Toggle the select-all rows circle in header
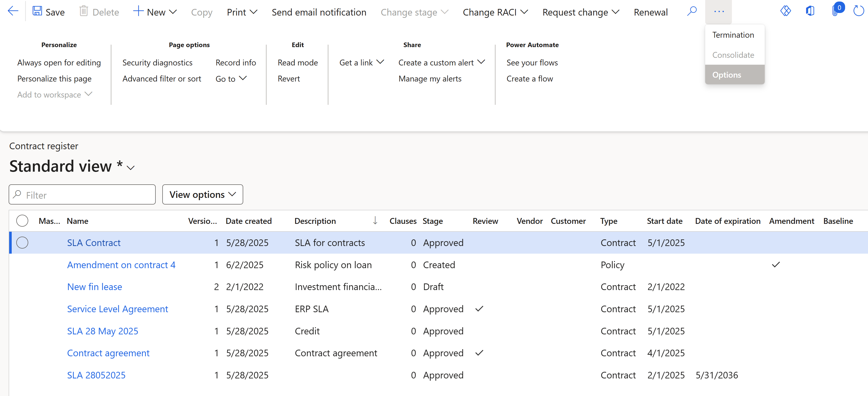This screenshot has width=868, height=396. [x=22, y=221]
